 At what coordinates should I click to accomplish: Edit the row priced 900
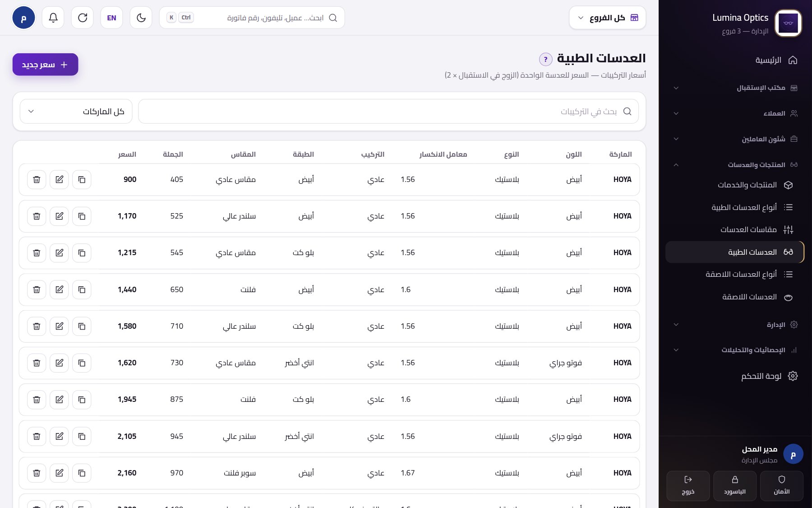pyautogui.click(x=59, y=180)
